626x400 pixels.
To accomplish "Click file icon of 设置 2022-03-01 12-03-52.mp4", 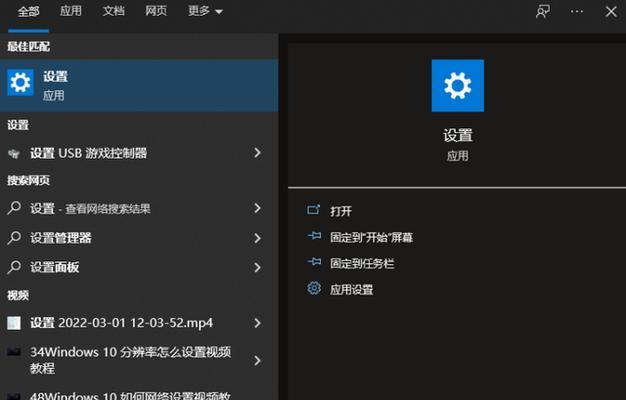I will coord(14,323).
